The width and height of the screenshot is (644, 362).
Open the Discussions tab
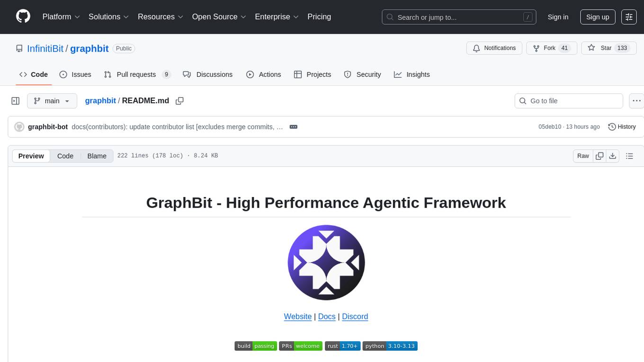208,74
